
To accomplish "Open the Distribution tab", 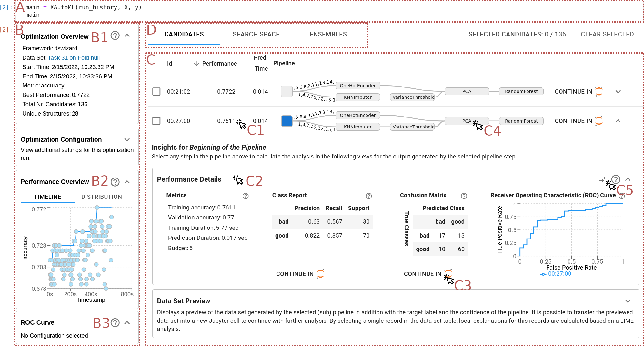I will (101, 197).
